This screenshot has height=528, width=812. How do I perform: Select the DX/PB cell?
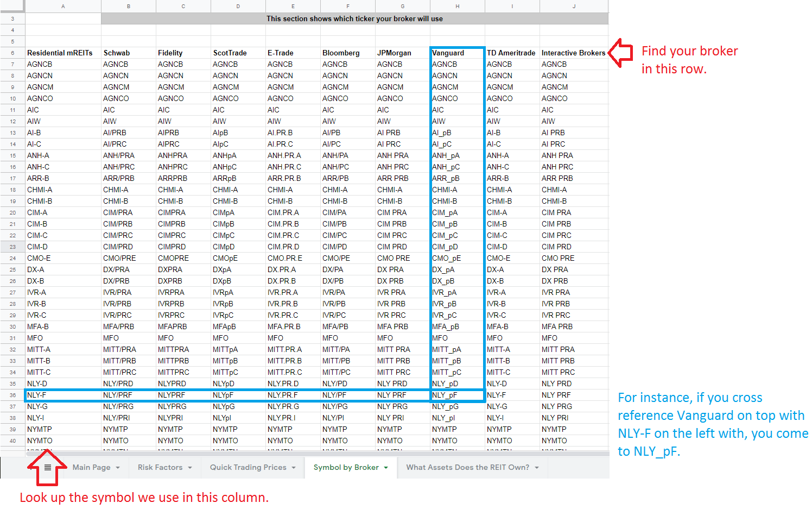click(348, 281)
